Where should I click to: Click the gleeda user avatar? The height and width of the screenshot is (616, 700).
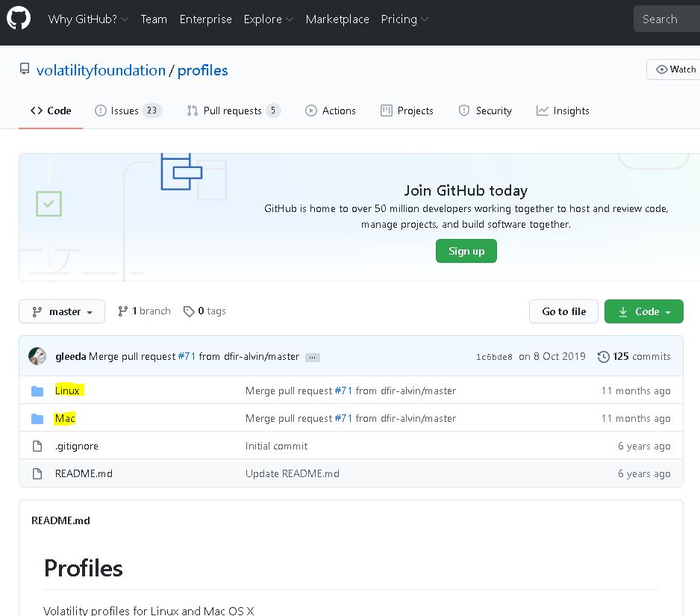(37, 356)
